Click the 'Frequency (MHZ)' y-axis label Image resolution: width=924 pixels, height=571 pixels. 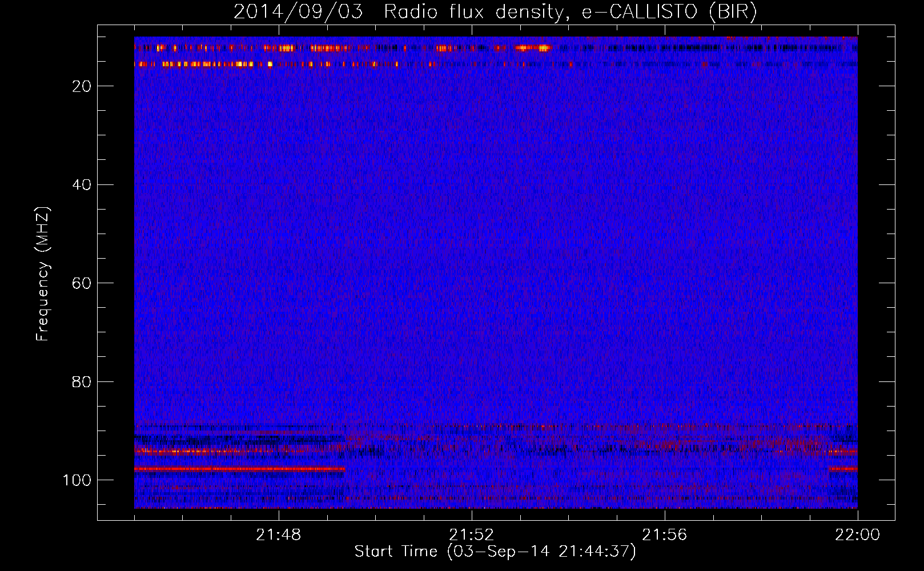tap(43, 274)
